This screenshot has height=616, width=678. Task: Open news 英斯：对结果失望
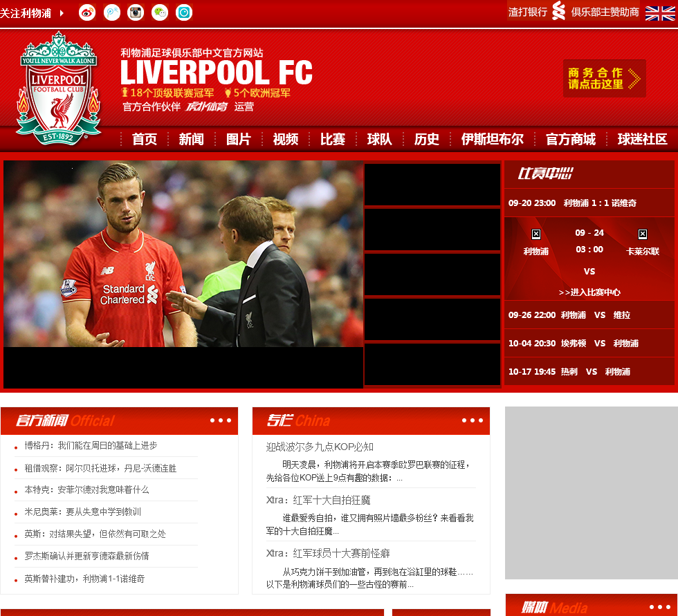[x=95, y=534]
